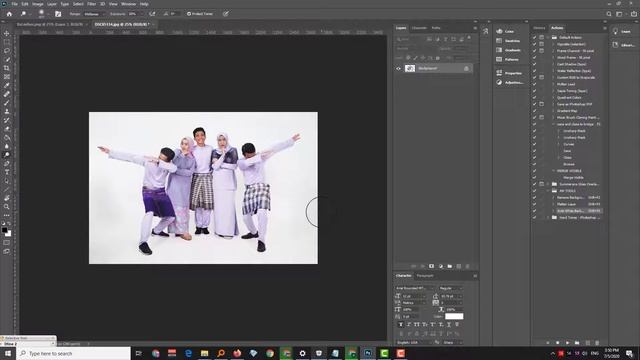Open the Gradients panel
Screen dimensions: 640x360
click(508, 50)
